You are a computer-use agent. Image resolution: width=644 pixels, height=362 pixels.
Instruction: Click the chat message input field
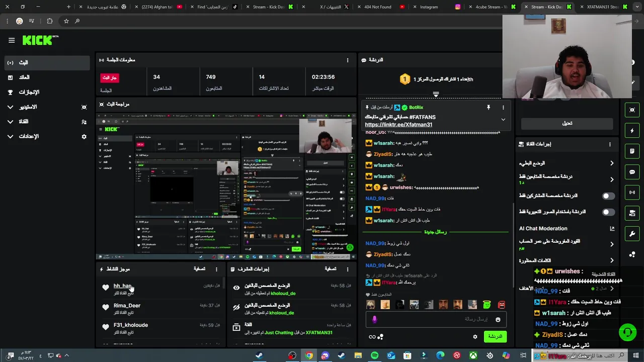click(435, 320)
